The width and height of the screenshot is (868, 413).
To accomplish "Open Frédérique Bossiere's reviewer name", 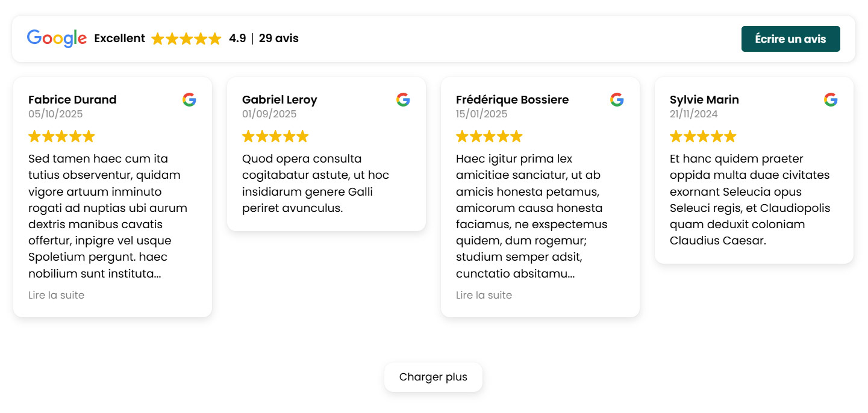I will click(x=512, y=100).
